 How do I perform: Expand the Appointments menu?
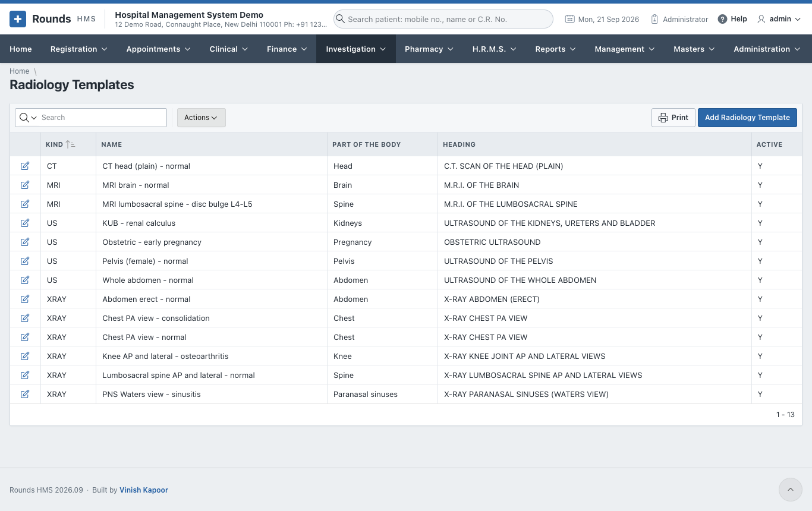pyautogui.click(x=159, y=49)
